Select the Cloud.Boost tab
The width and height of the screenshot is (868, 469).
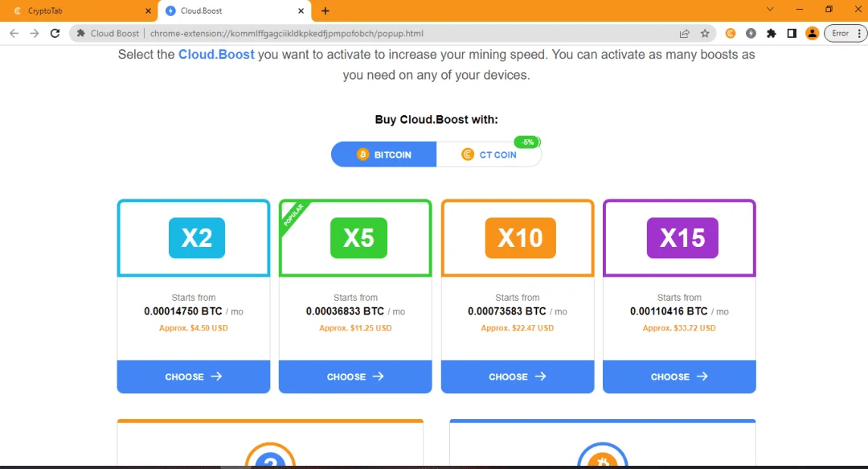click(x=234, y=11)
